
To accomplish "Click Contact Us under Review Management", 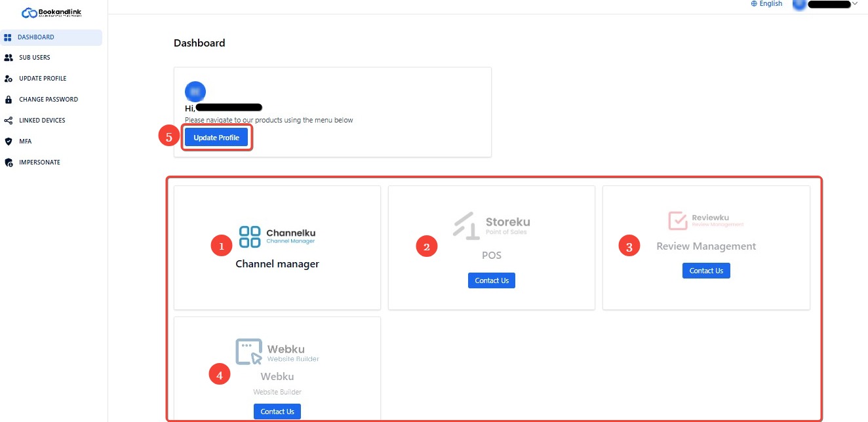I will [x=706, y=271].
